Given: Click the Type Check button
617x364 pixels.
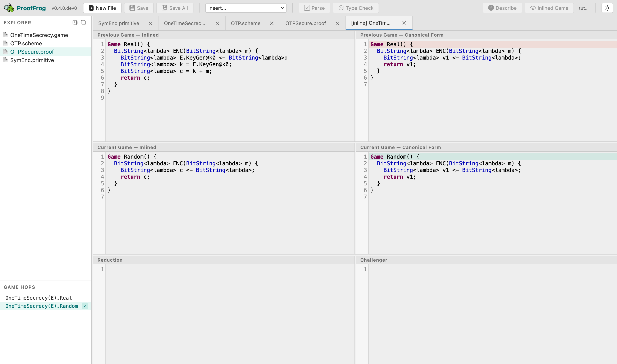Looking at the screenshot, I should click(356, 8).
